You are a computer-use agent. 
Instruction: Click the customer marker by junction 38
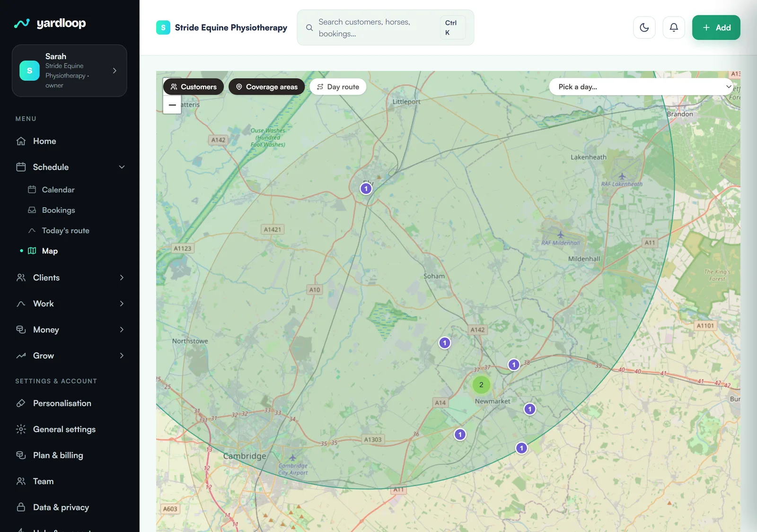[514, 365]
